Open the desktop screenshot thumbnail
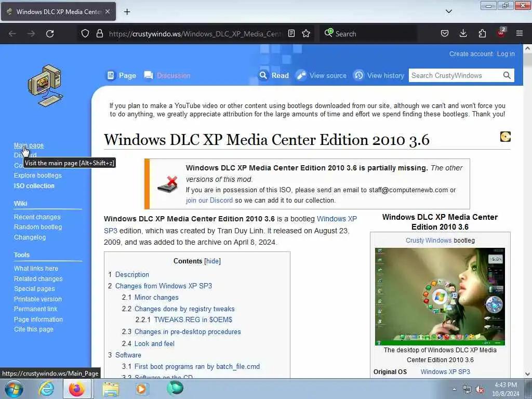 (440, 297)
